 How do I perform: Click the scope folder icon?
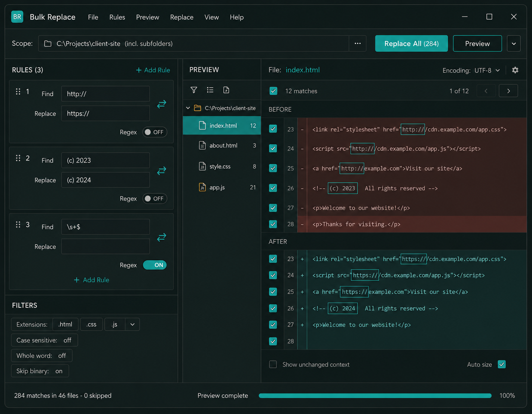48,44
